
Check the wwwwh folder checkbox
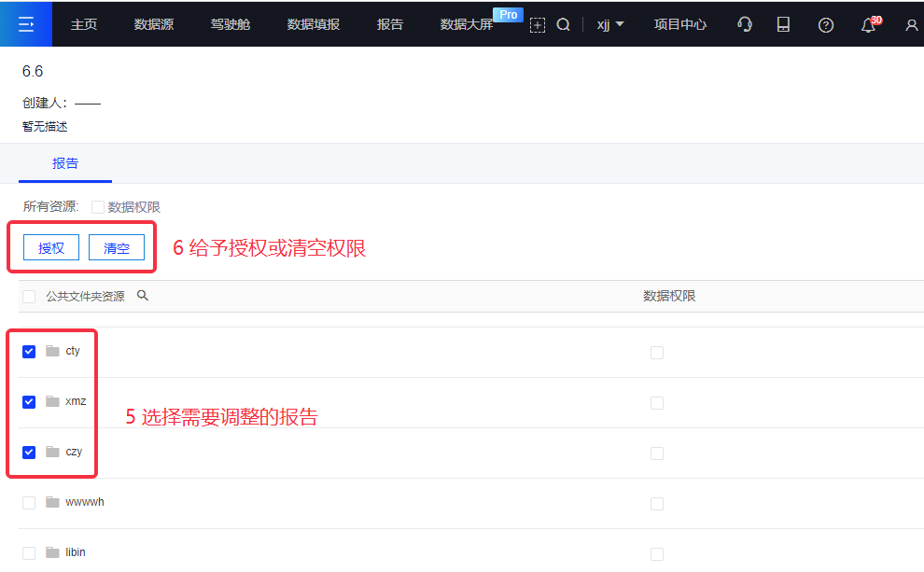coord(29,503)
